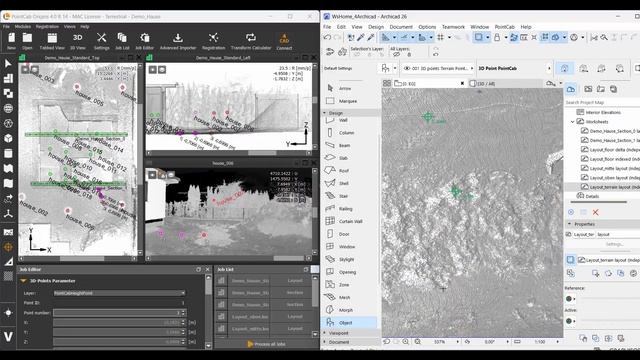Click New in PointCab toolbar
Screen dimensions: 640x360
[x=11, y=41]
